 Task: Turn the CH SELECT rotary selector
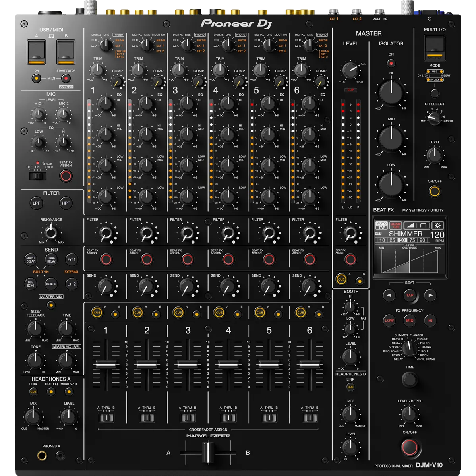[x=434, y=119]
